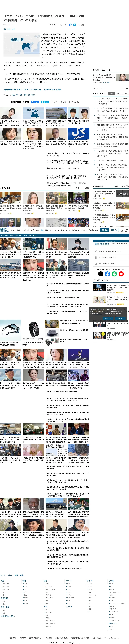
Task: Open 紙面購読のお申し込み sidebar link
Action: 111,257
